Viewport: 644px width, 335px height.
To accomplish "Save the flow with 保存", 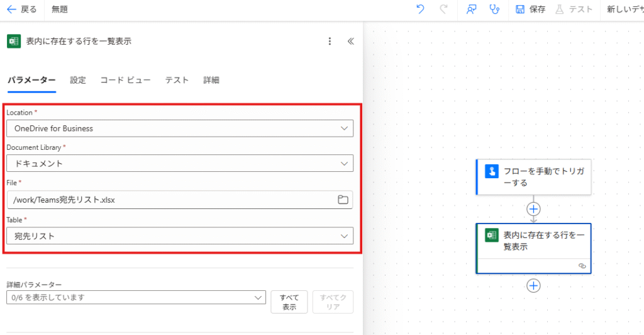I will click(530, 9).
